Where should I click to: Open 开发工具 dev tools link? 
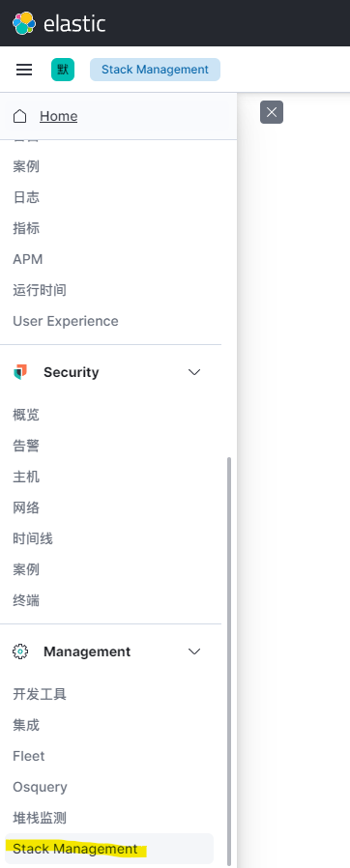tap(40, 694)
